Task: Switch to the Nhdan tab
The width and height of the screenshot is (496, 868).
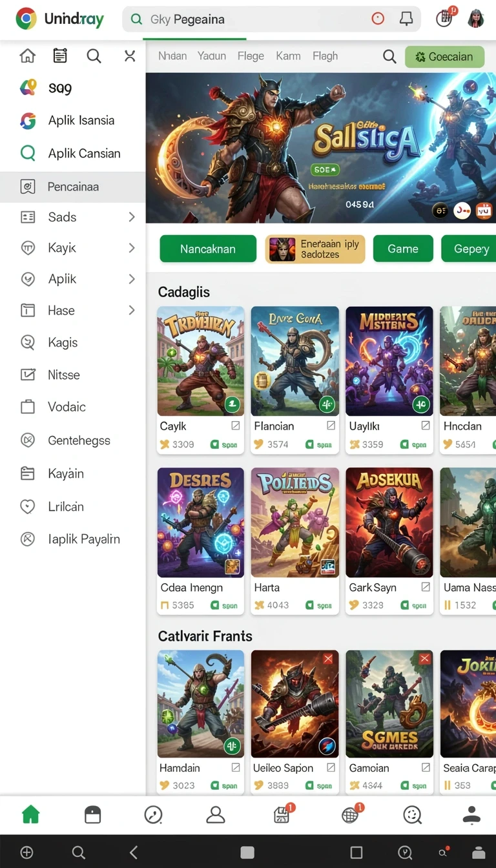Action: 172,56
